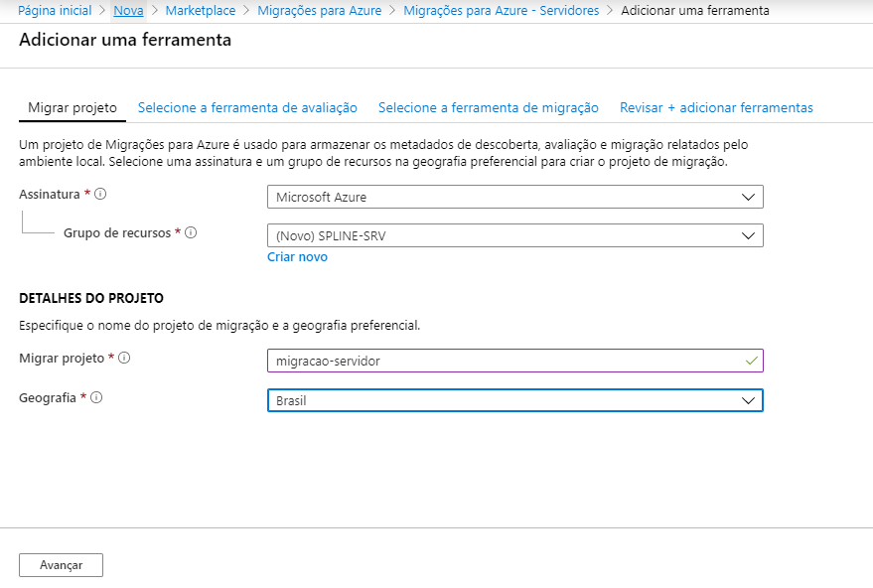Screen dimensions: 873x588
Task: Click the info icon beside Geografia
Action: tap(97, 397)
